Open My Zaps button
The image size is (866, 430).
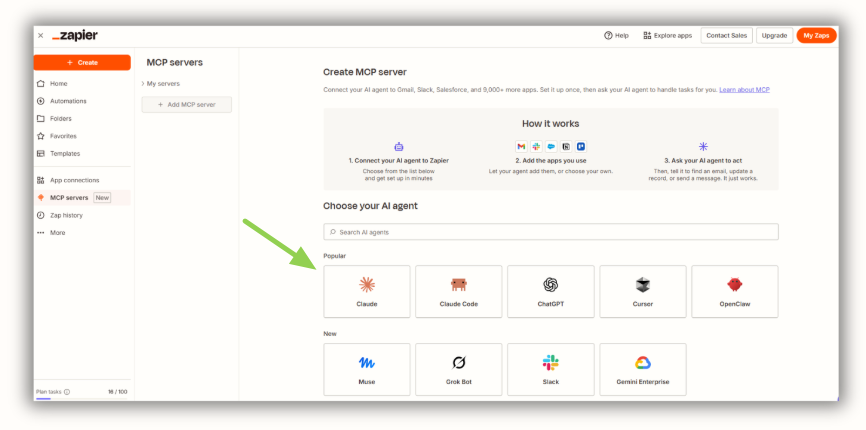(x=816, y=35)
